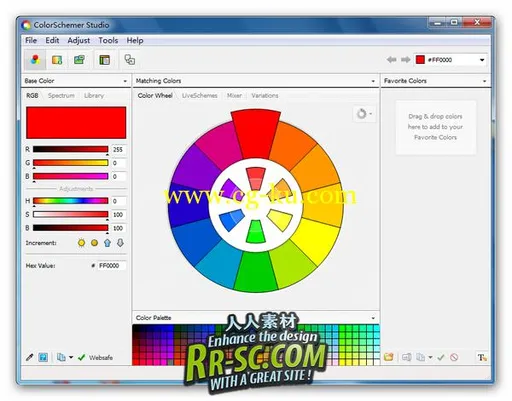Select the green outer wheel segment
Viewport: 512px width, 401px height.
(x=256, y=272)
